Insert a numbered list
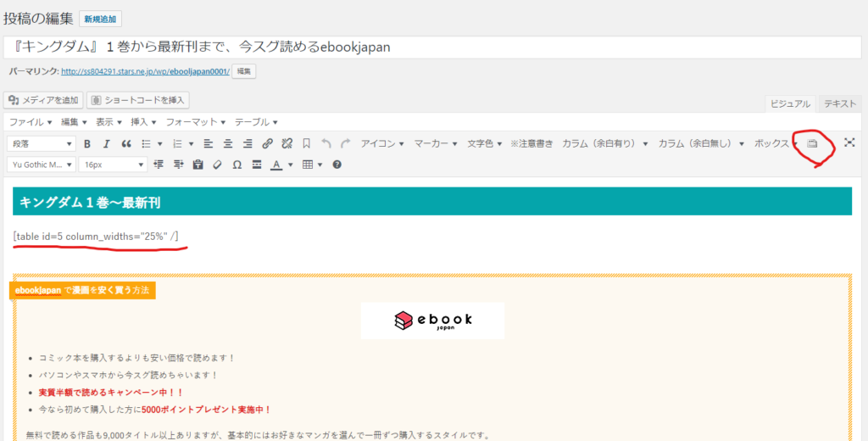The image size is (868, 441). click(x=177, y=144)
